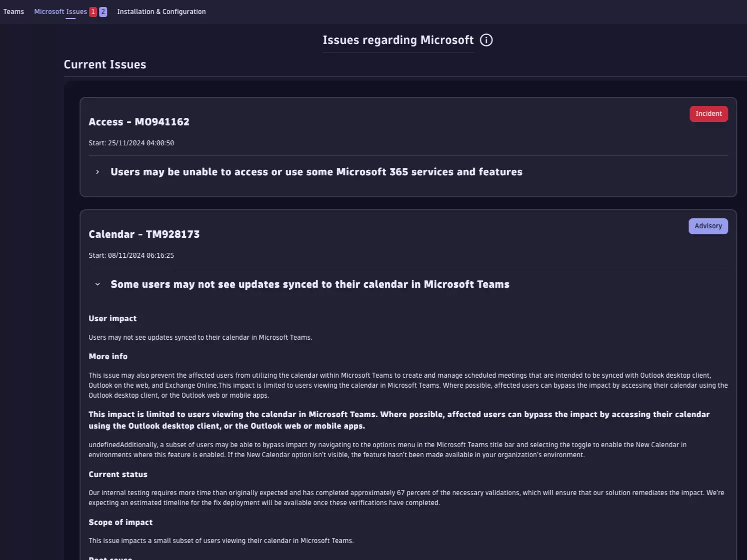Image resolution: width=747 pixels, height=560 pixels.
Task: Click the 'Access - MO941162' issue title
Action: [x=139, y=121]
